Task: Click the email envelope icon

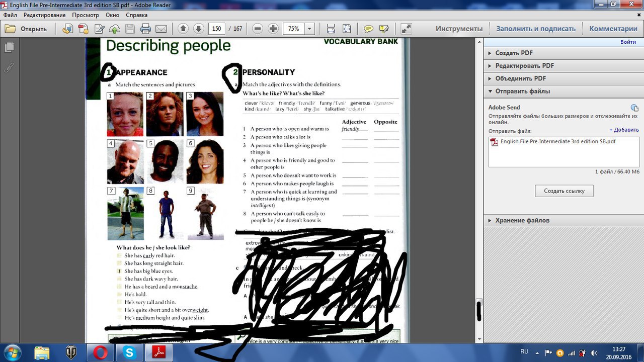Action: [161, 29]
